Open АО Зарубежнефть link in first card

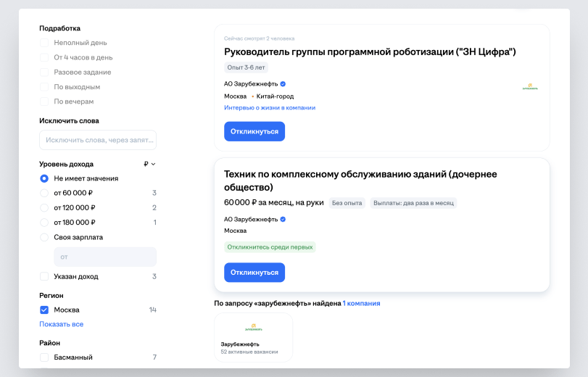251,84
